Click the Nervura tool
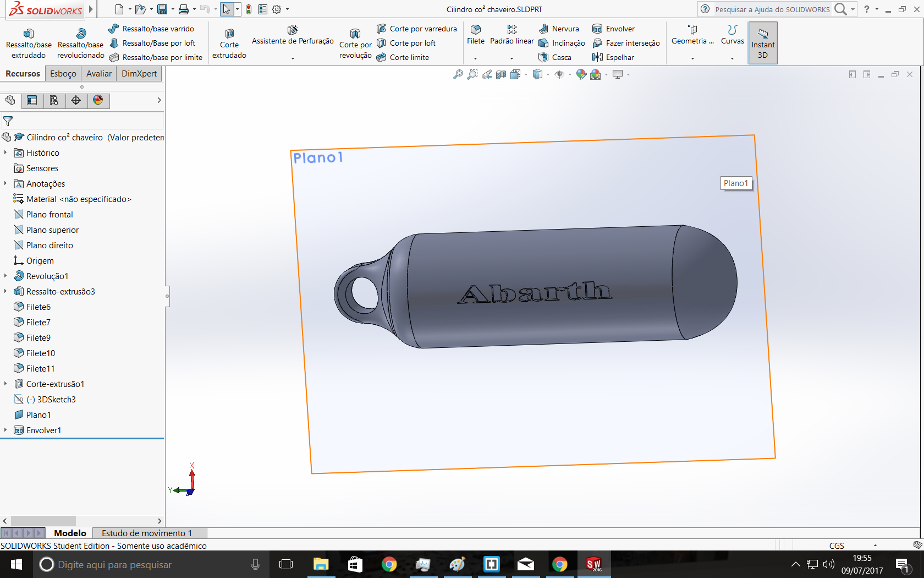The width and height of the screenshot is (924, 578). click(558, 29)
